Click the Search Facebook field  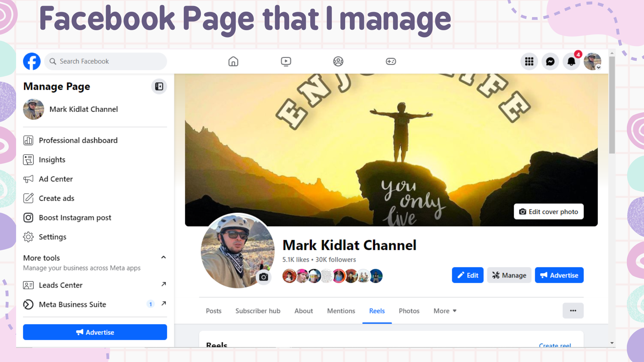coord(106,61)
